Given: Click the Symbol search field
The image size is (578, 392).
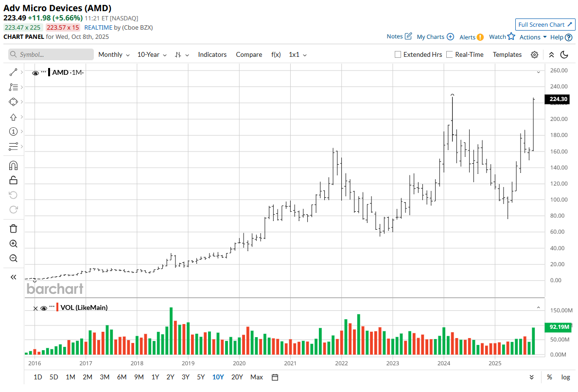Looking at the screenshot, I should (51, 54).
